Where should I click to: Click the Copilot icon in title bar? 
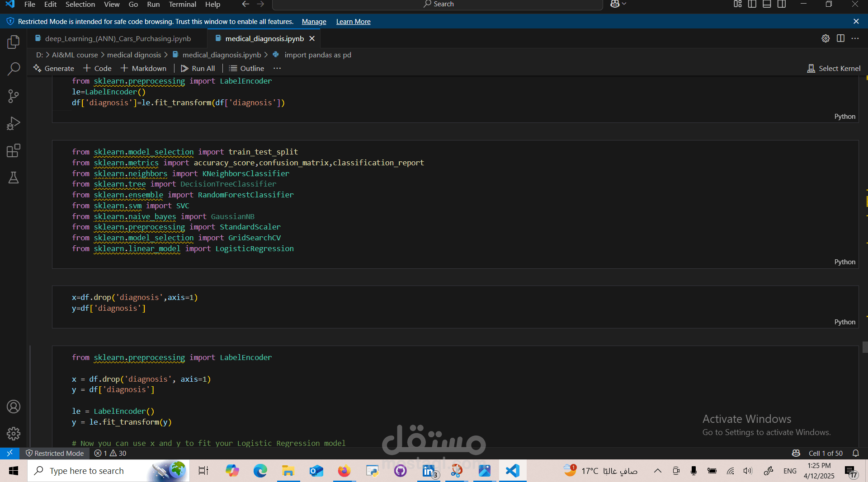[615, 4]
